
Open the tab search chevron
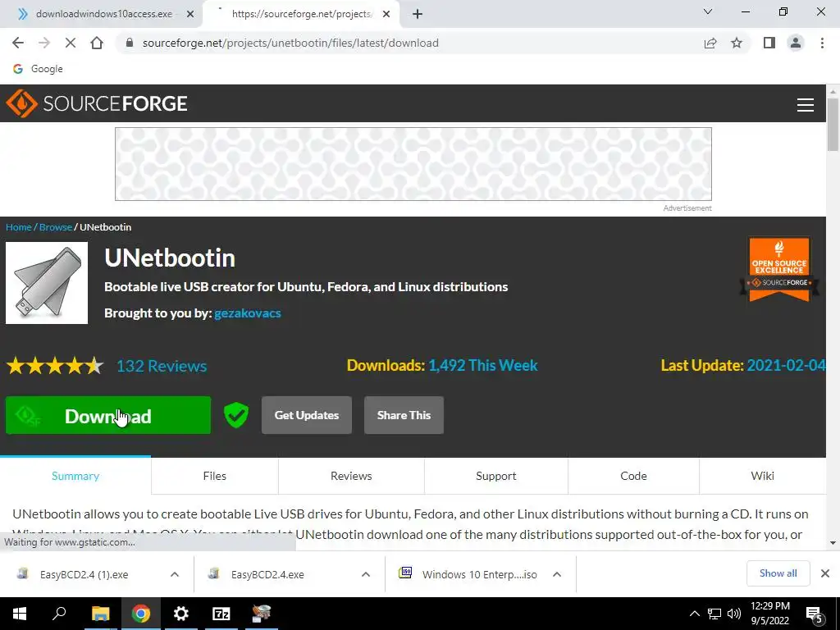click(x=708, y=11)
